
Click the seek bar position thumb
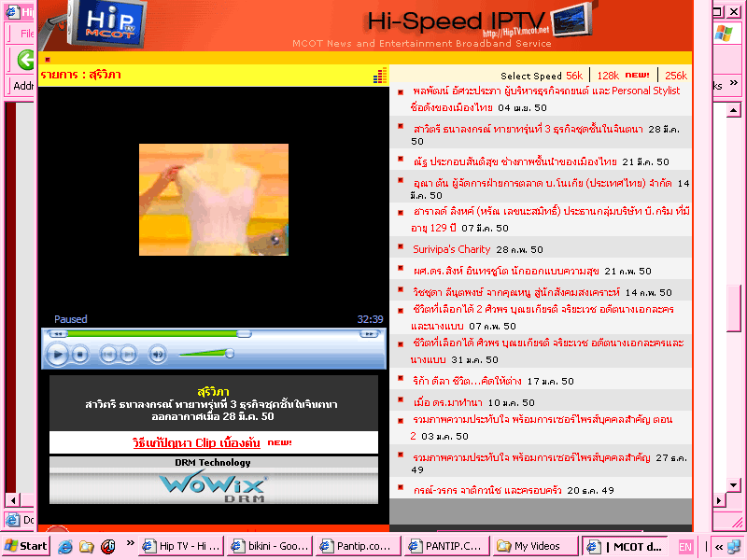[244, 334]
